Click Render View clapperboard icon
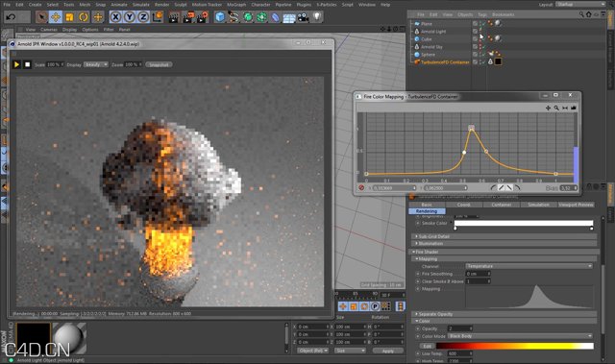The height and width of the screenshot is (364, 615). click(174, 17)
